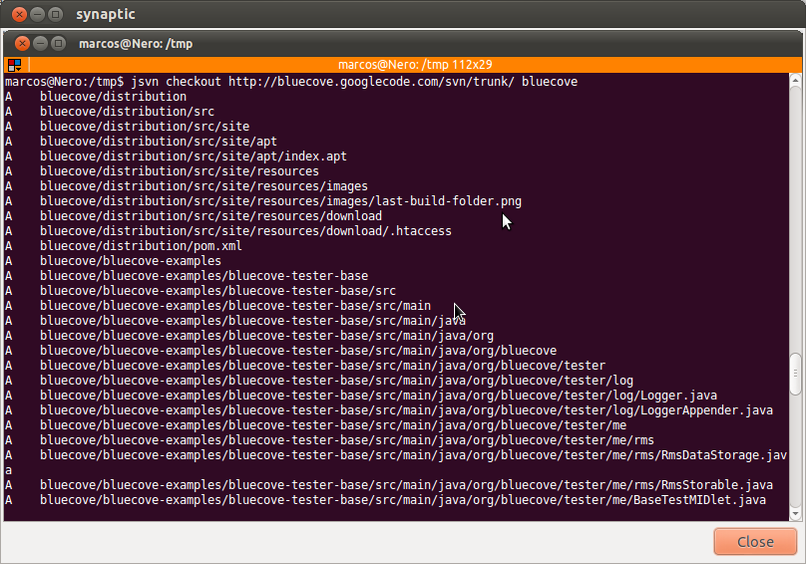Click 'synaptic' window title text

(105, 14)
